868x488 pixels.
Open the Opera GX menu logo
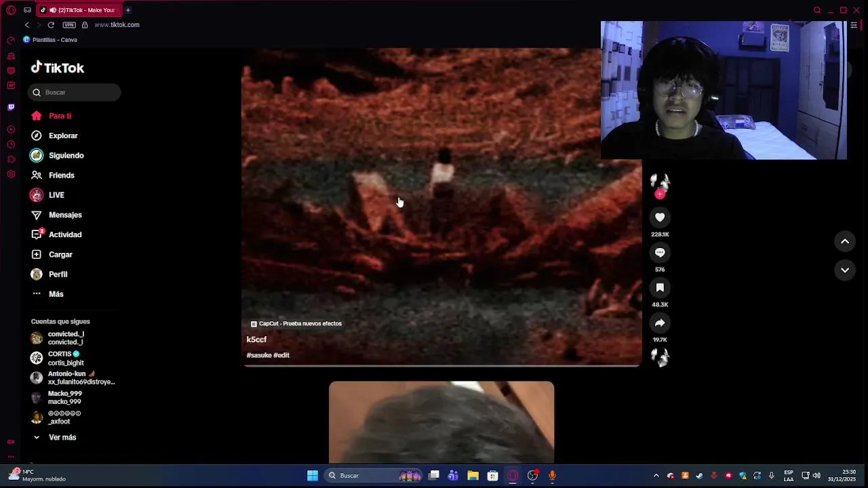[x=11, y=10]
